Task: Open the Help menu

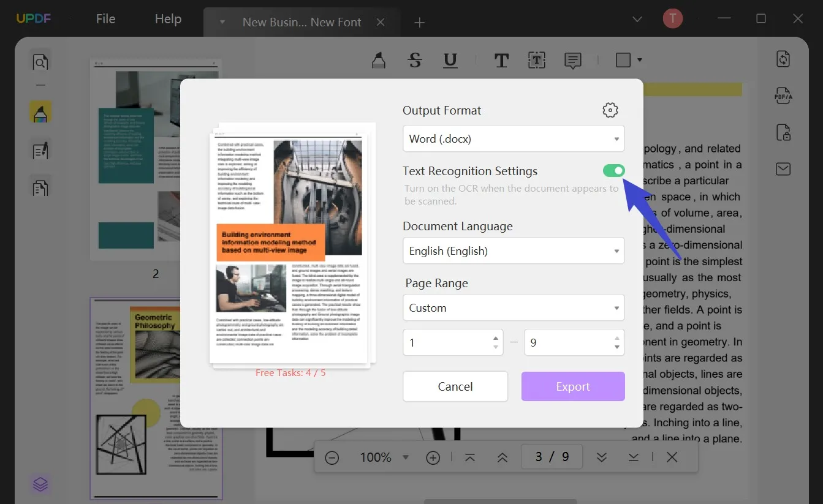Action: (168, 19)
